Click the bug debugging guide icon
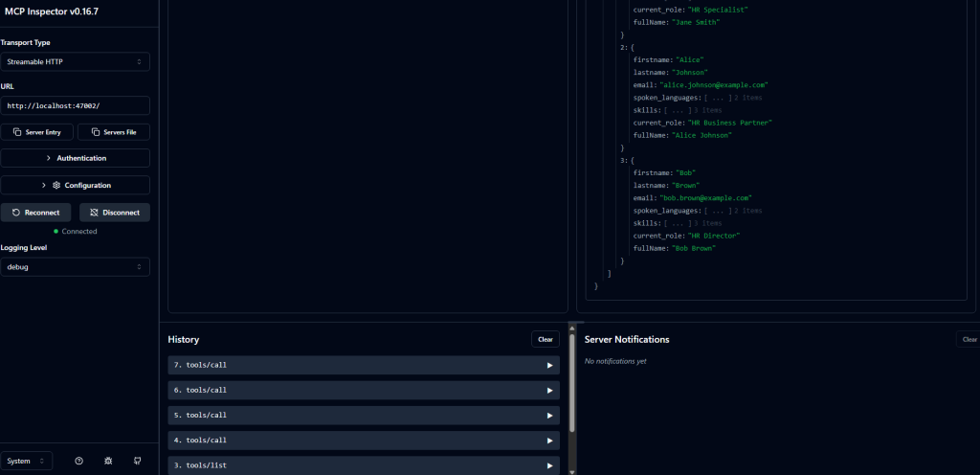This screenshot has width=980, height=475. click(x=108, y=461)
